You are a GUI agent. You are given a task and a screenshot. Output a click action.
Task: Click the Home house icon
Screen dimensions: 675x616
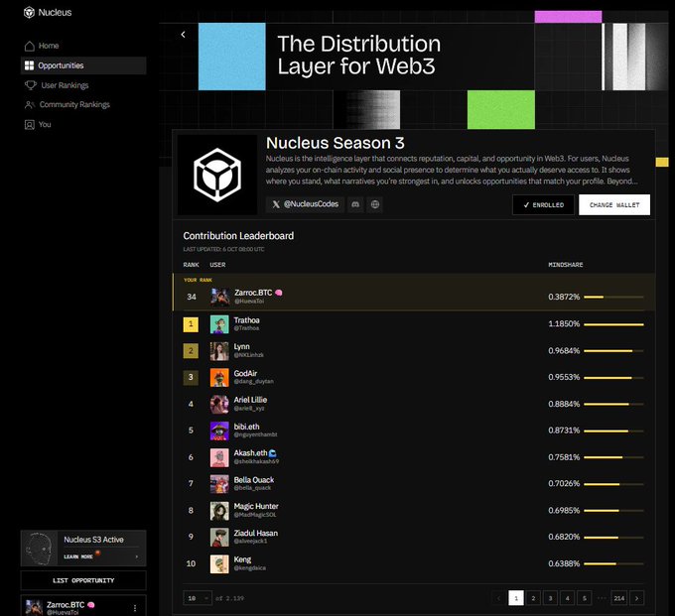click(x=29, y=46)
